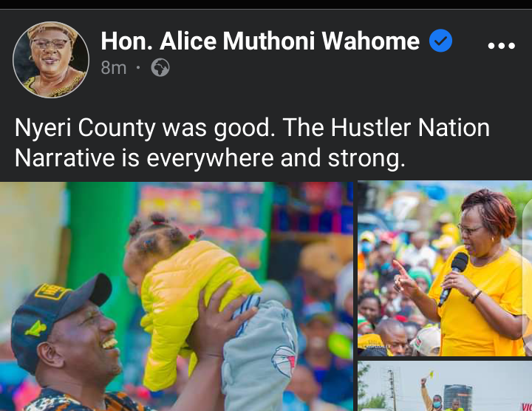532x411 pixels.
Task: Click the words Hustler Nation in the post
Action: click(410, 128)
